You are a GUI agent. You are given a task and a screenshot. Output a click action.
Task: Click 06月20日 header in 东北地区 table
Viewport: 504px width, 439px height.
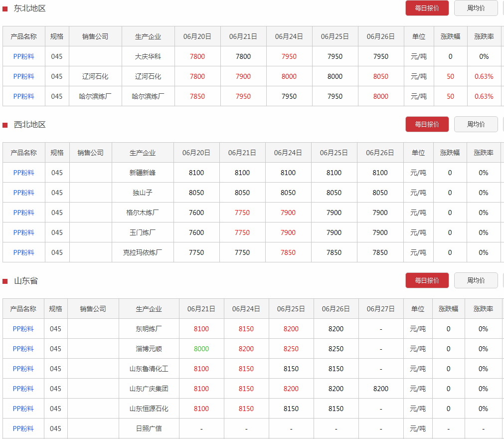[x=197, y=36]
